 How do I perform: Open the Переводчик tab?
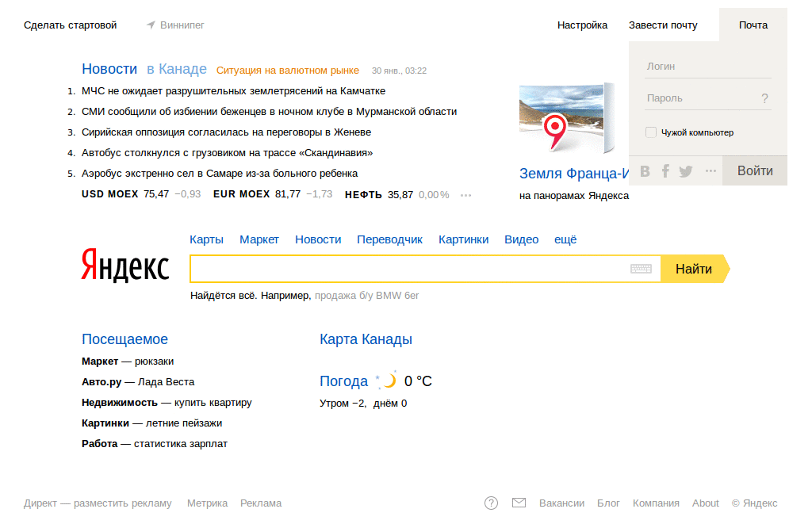(389, 239)
